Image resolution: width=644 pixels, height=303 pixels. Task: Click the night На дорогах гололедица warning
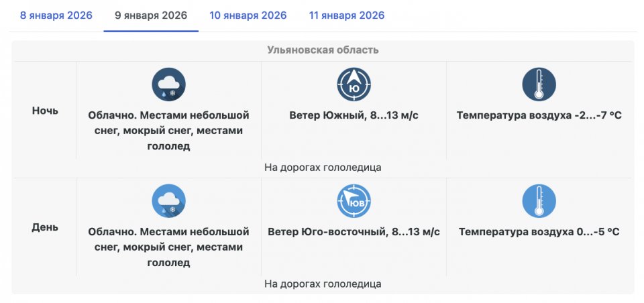point(323,167)
